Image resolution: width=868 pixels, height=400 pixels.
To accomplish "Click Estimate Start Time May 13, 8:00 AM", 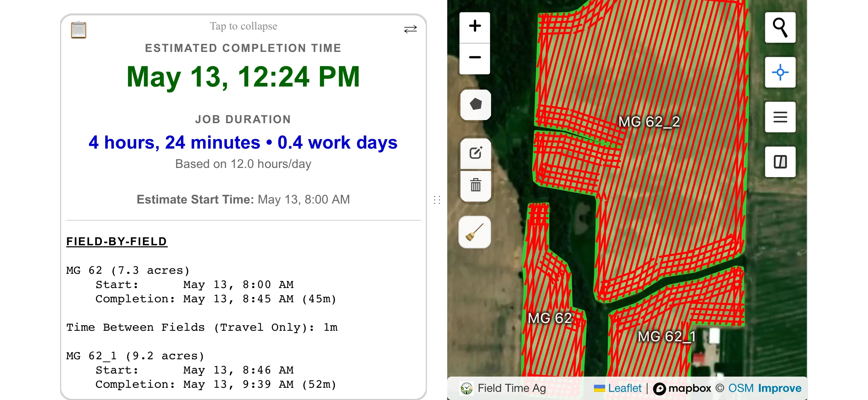I will coord(243,199).
